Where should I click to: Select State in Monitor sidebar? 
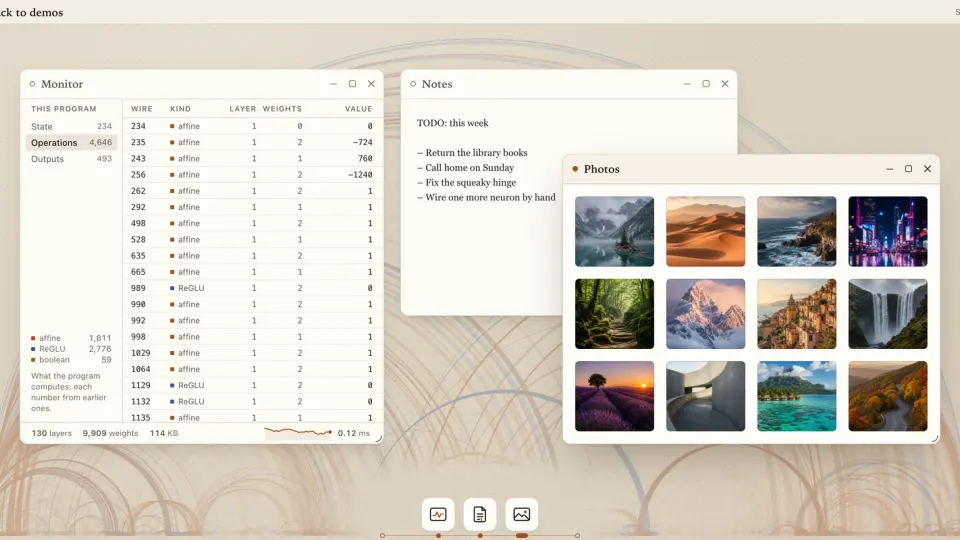click(71, 126)
